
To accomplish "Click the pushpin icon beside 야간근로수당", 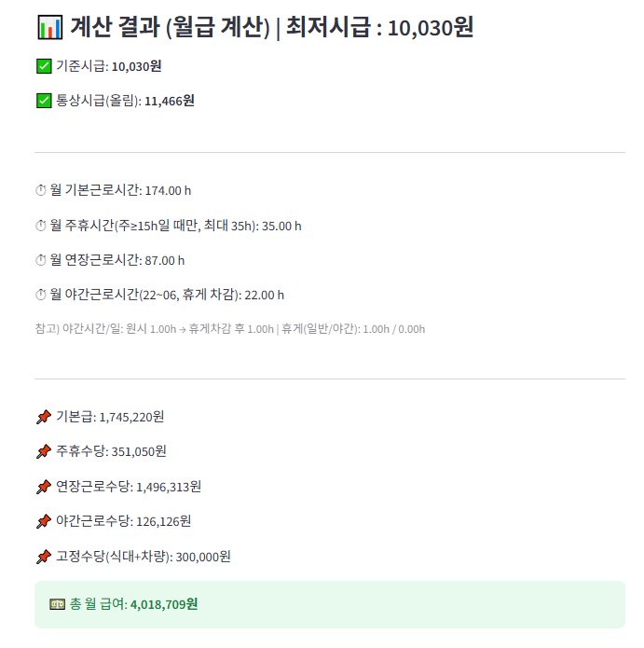I will [44, 521].
